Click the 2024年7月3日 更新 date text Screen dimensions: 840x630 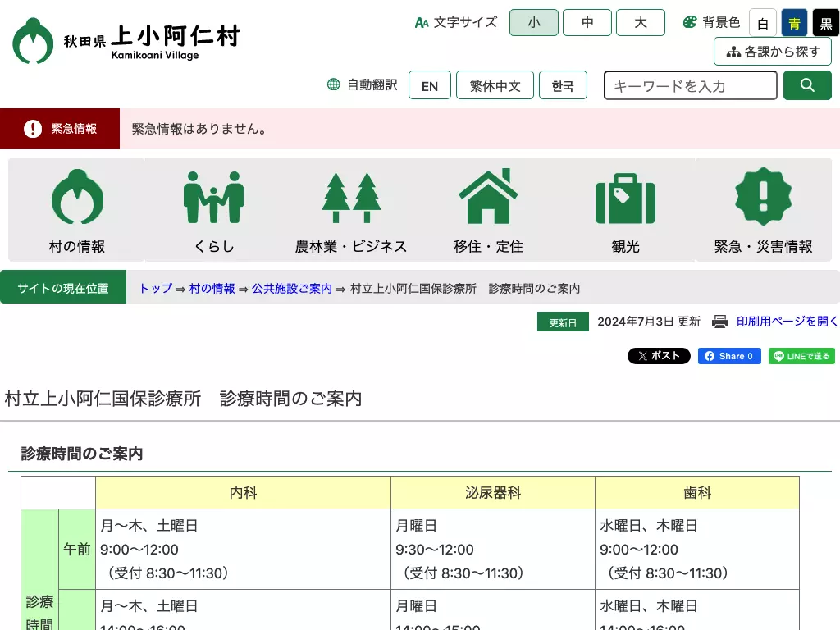tap(649, 322)
